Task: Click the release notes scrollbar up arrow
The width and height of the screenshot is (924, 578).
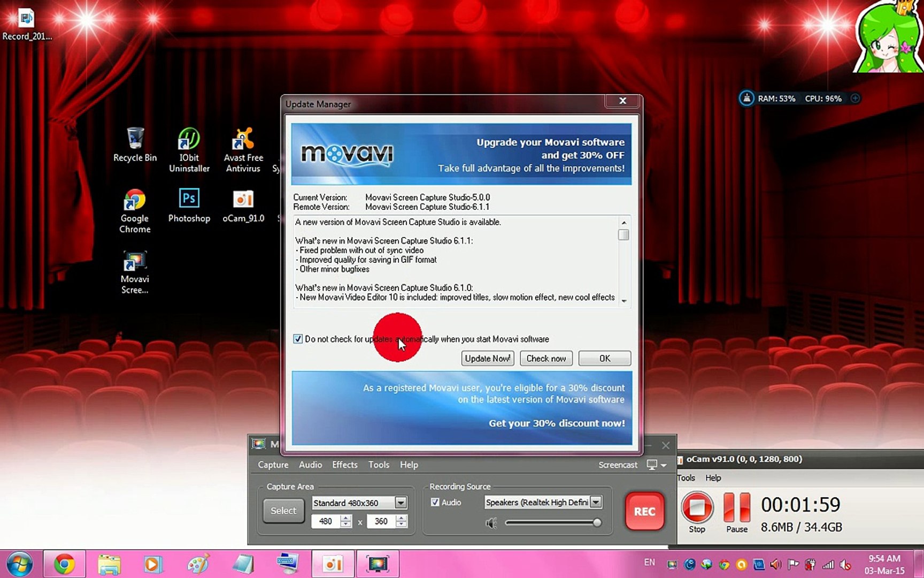Action: [x=623, y=222]
